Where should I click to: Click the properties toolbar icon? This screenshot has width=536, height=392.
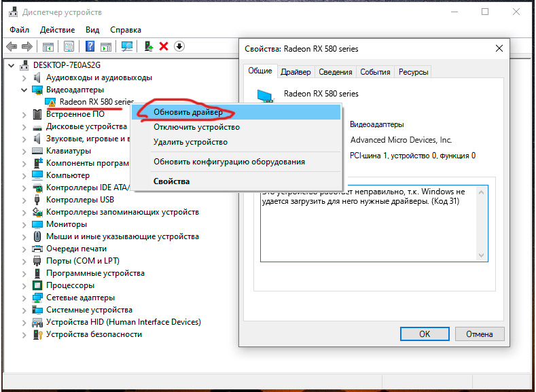[69, 46]
